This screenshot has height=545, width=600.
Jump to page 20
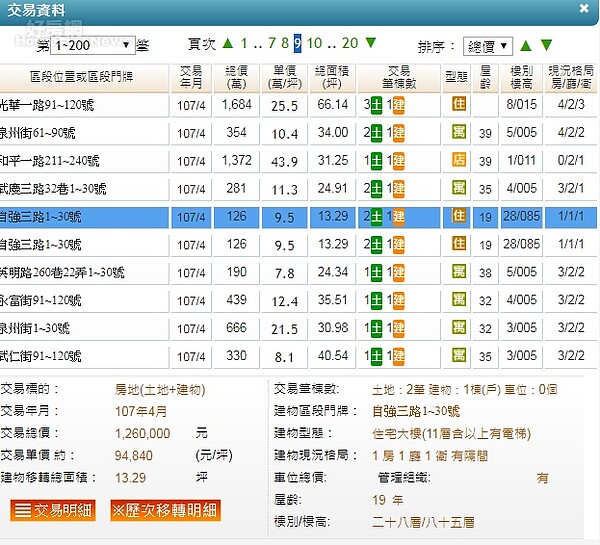click(x=350, y=43)
